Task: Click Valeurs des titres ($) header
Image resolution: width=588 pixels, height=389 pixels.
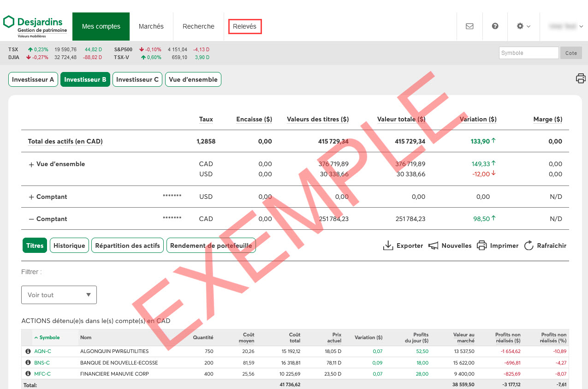Action: [318, 119]
